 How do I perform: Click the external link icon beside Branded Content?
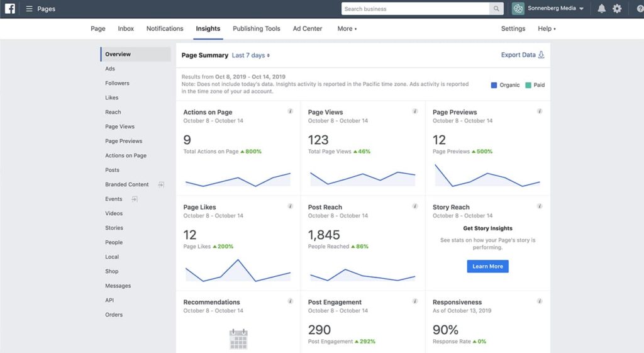coord(161,184)
